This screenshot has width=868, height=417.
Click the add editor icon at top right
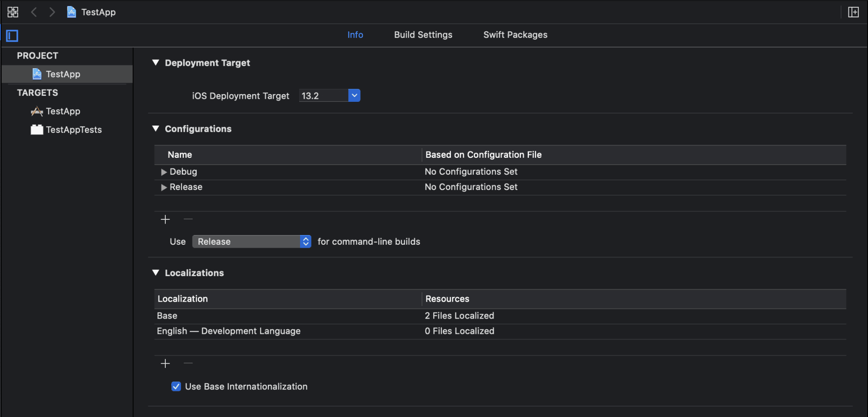pos(853,12)
